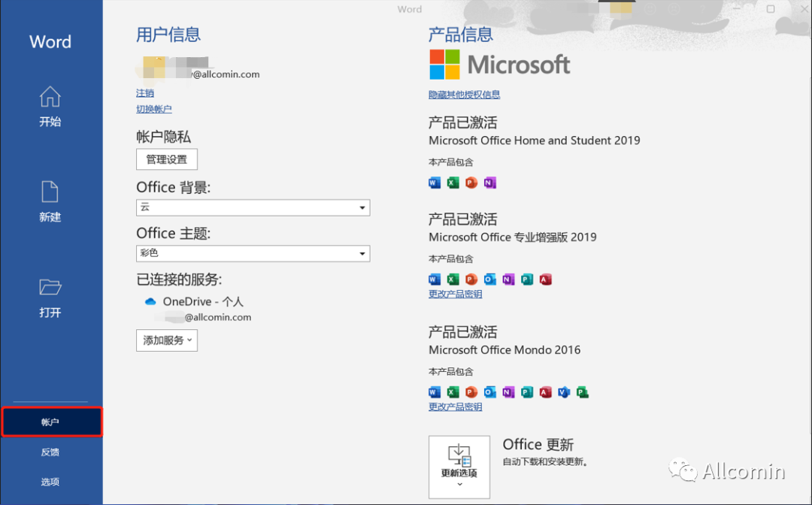The image size is (812, 505).
Task: Click the Outlook icon under 专业增强版 2019
Action: point(489,280)
